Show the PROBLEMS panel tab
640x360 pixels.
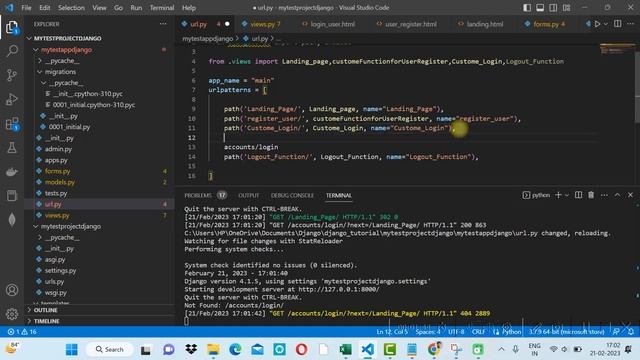pos(198,196)
